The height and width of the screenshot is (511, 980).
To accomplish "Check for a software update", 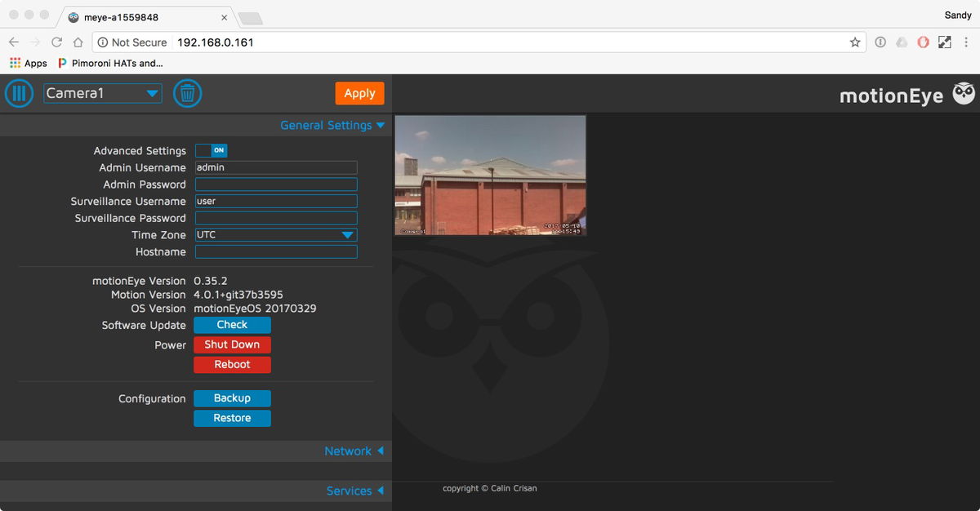I will (232, 324).
